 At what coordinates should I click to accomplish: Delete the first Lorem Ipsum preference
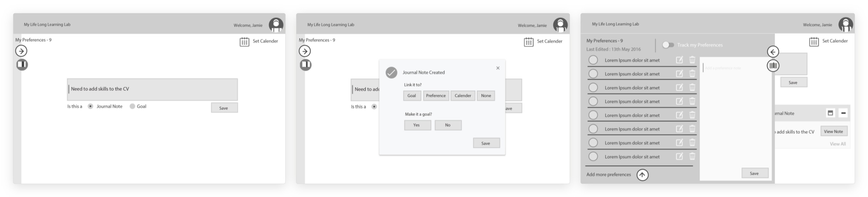[692, 60]
